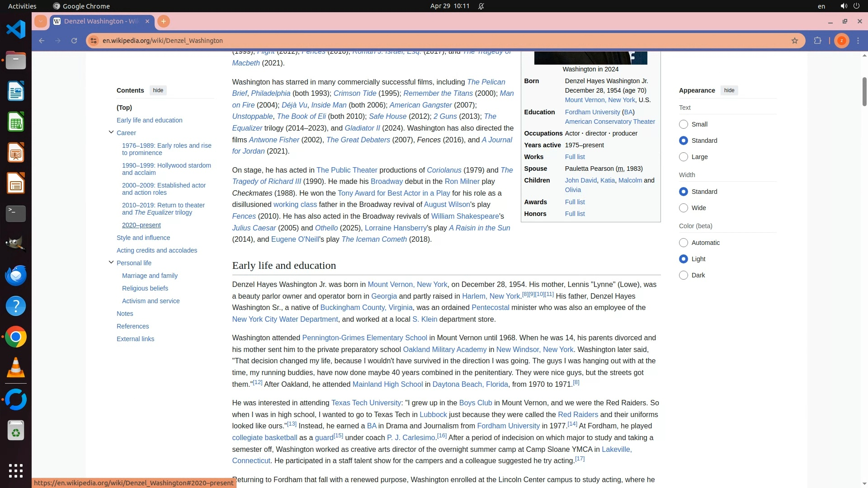Collapse the Personal life contents section

[x=111, y=263]
